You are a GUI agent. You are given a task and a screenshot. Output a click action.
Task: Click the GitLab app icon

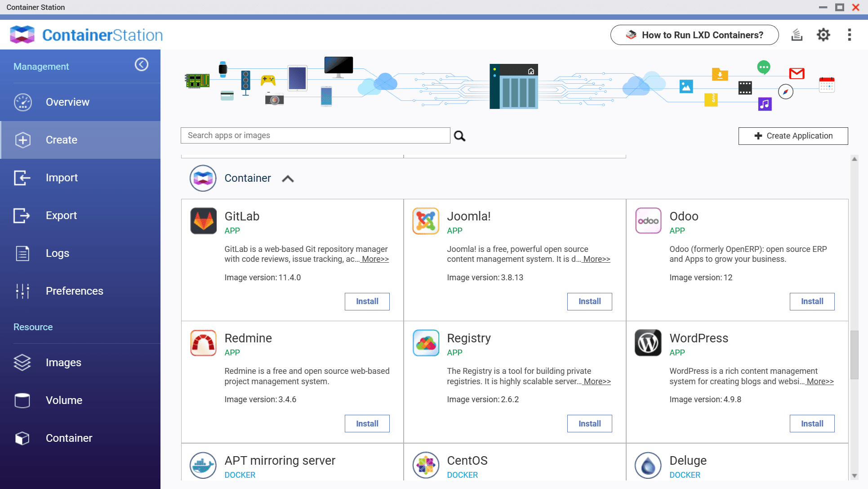point(203,221)
